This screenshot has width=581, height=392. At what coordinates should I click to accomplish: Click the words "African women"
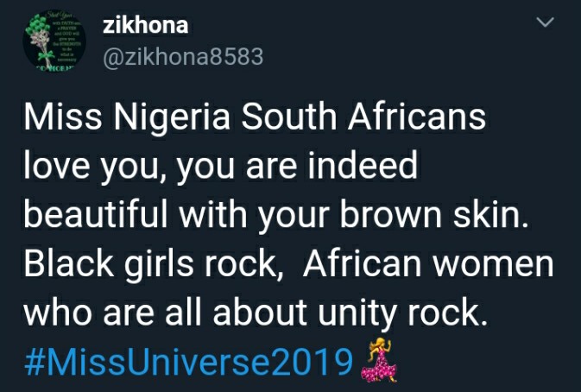pyautogui.click(x=428, y=264)
